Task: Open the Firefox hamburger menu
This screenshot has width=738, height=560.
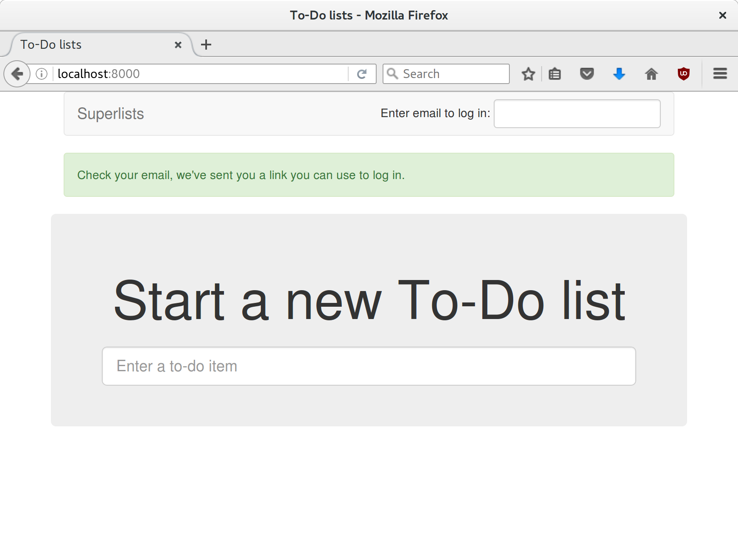Action: 720,74
